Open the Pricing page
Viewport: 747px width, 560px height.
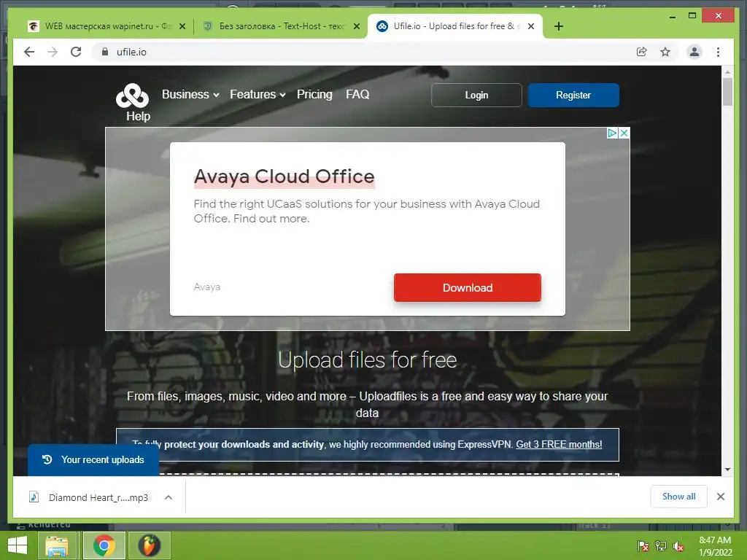[314, 94]
